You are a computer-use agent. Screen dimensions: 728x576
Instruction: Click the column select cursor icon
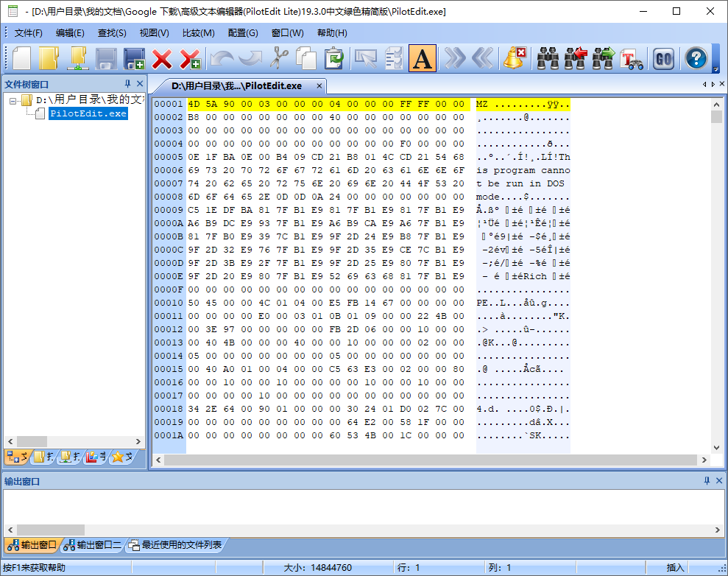[x=366, y=58]
